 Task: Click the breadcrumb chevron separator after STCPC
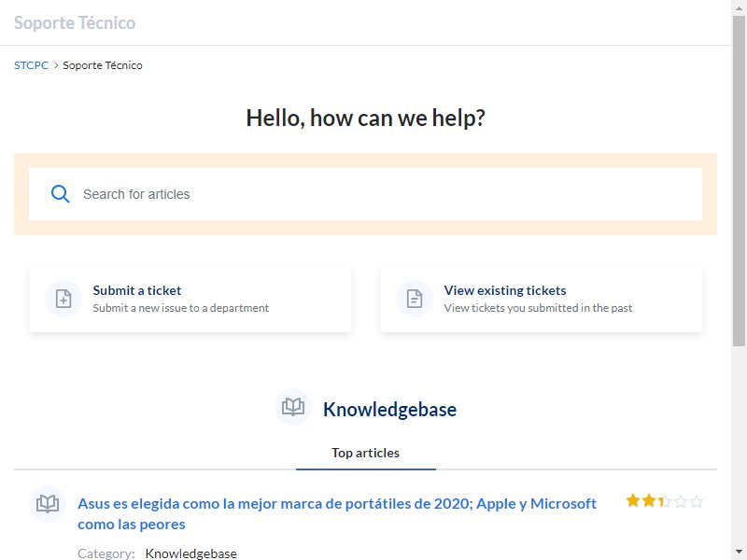coord(56,65)
